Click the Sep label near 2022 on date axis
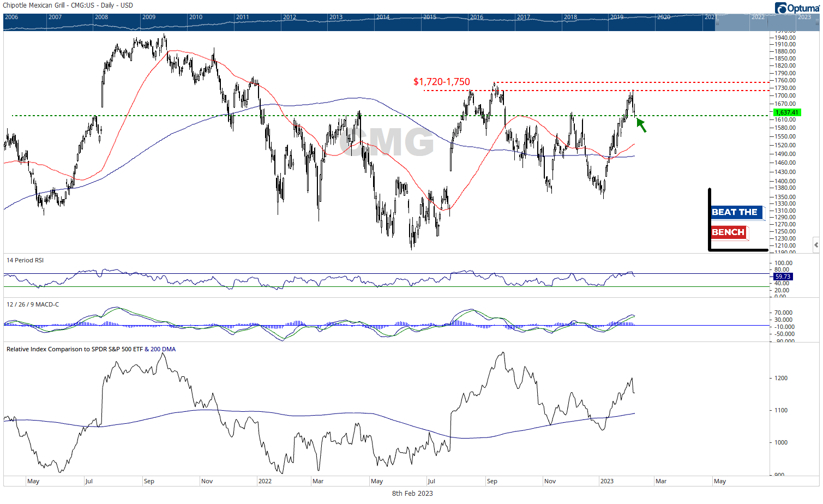823x504 pixels. (x=492, y=481)
